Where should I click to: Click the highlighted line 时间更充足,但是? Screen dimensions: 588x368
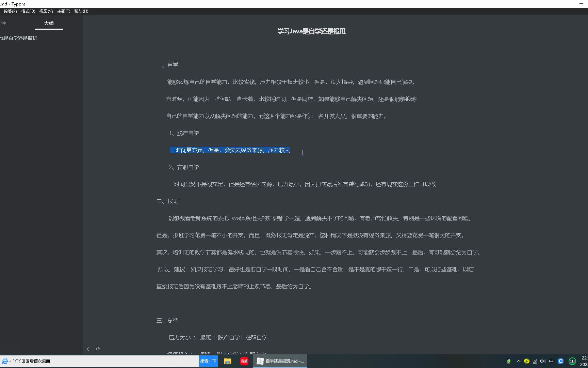(x=230, y=150)
